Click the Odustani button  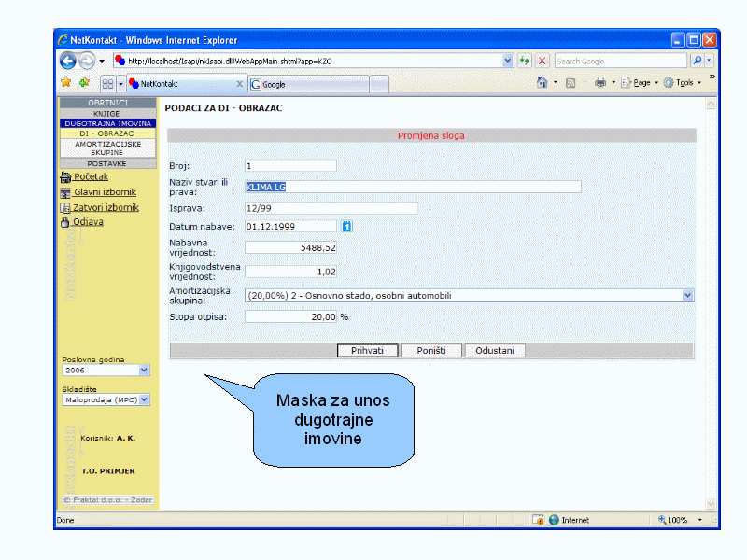tap(495, 351)
